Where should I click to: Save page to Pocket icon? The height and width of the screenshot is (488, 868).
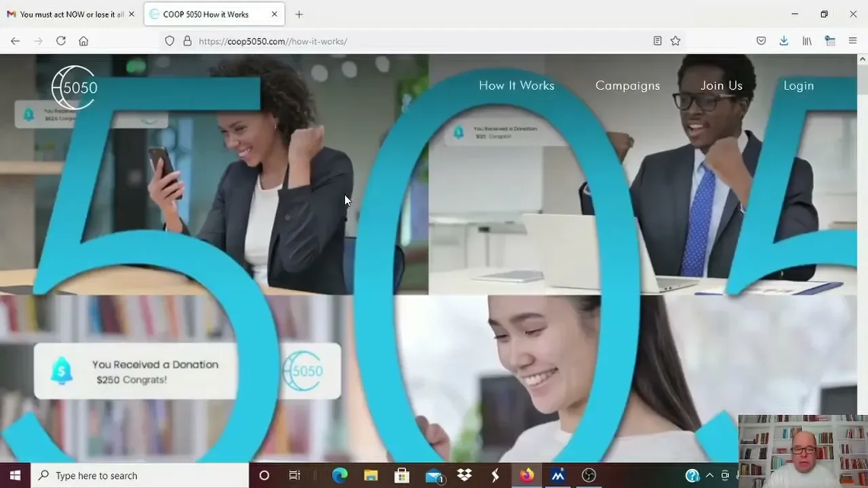click(761, 41)
